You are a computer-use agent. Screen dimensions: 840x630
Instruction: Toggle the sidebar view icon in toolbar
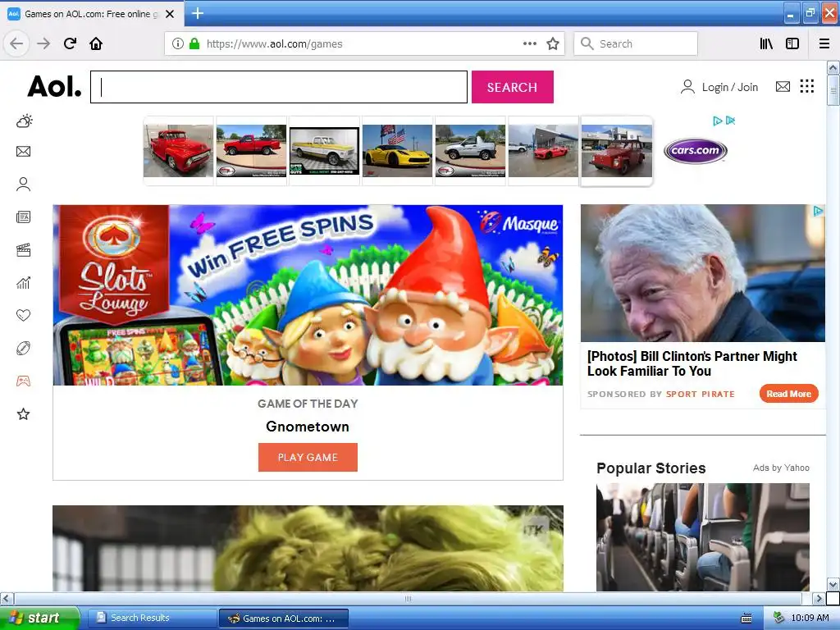pos(792,44)
